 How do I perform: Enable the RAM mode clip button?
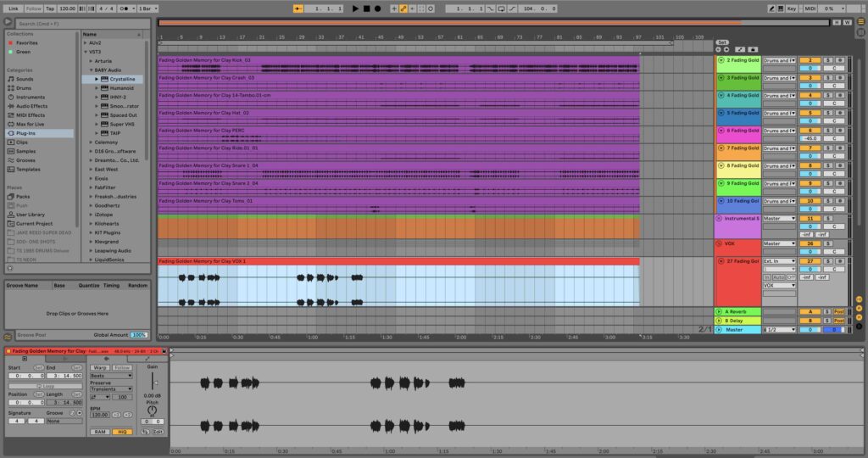click(100, 432)
